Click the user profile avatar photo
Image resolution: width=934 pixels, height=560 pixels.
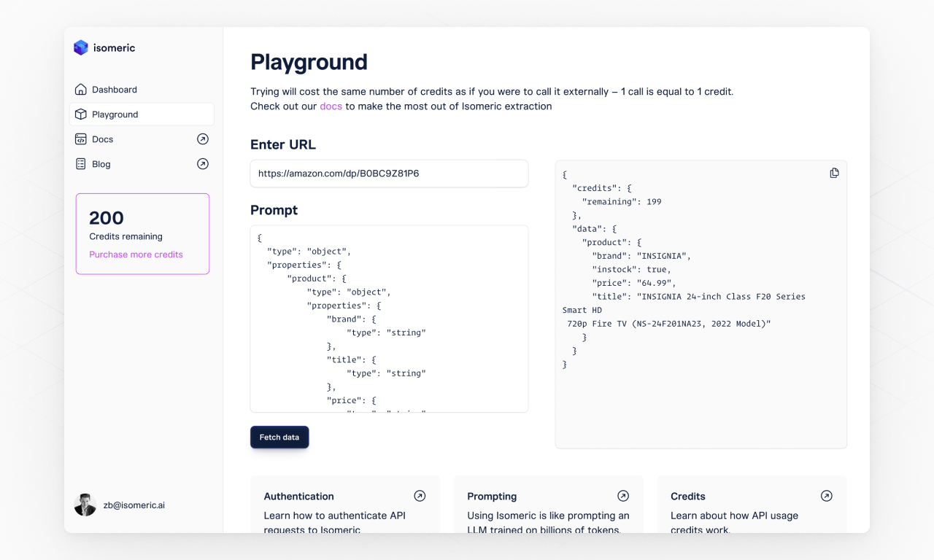(85, 505)
